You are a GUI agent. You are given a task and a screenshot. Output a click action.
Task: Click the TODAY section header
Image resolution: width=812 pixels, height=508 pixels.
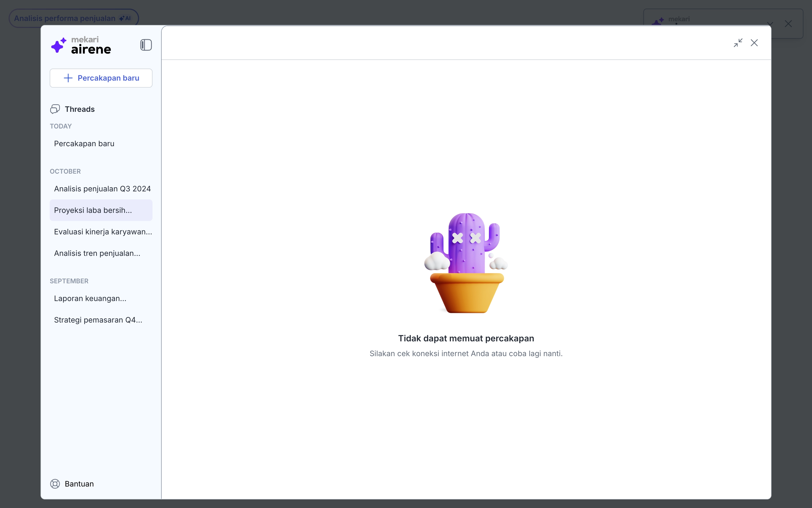pos(61,126)
